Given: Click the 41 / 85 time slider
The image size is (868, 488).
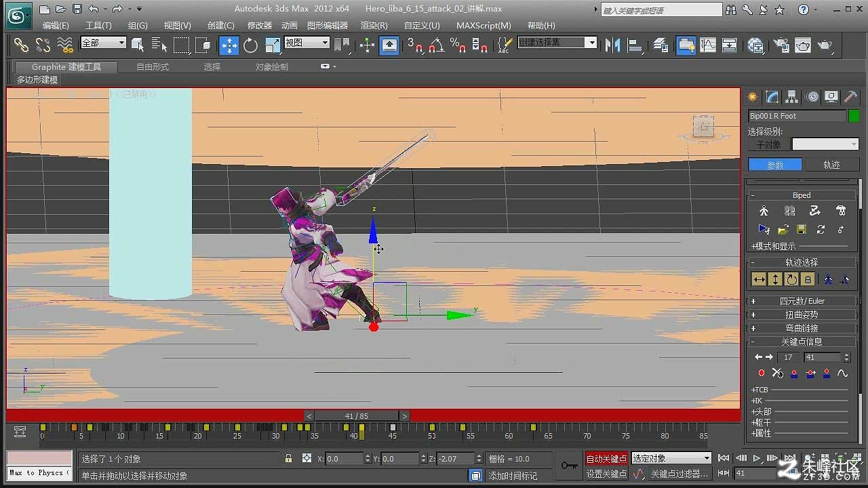Looking at the screenshot, I should [356, 416].
